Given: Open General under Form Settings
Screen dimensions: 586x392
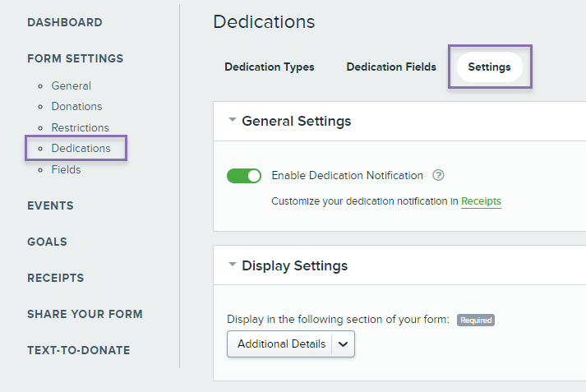Looking at the screenshot, I should tap(71, 86).
